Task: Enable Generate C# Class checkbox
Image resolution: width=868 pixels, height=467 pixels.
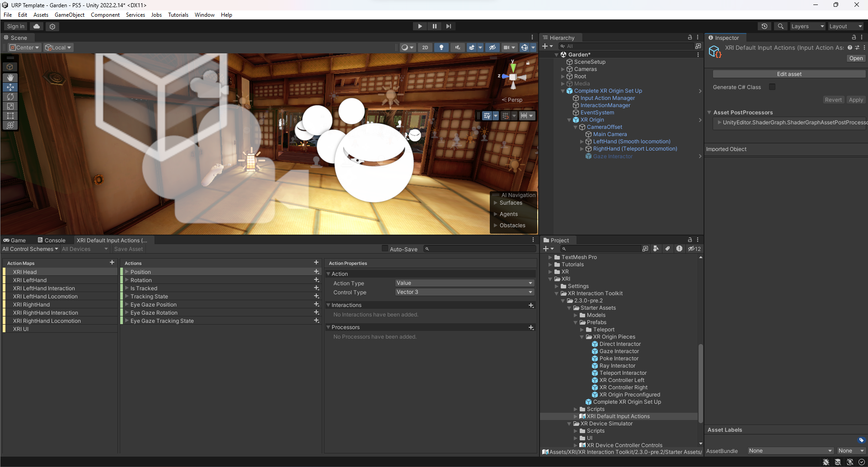Action: (772, 87)
